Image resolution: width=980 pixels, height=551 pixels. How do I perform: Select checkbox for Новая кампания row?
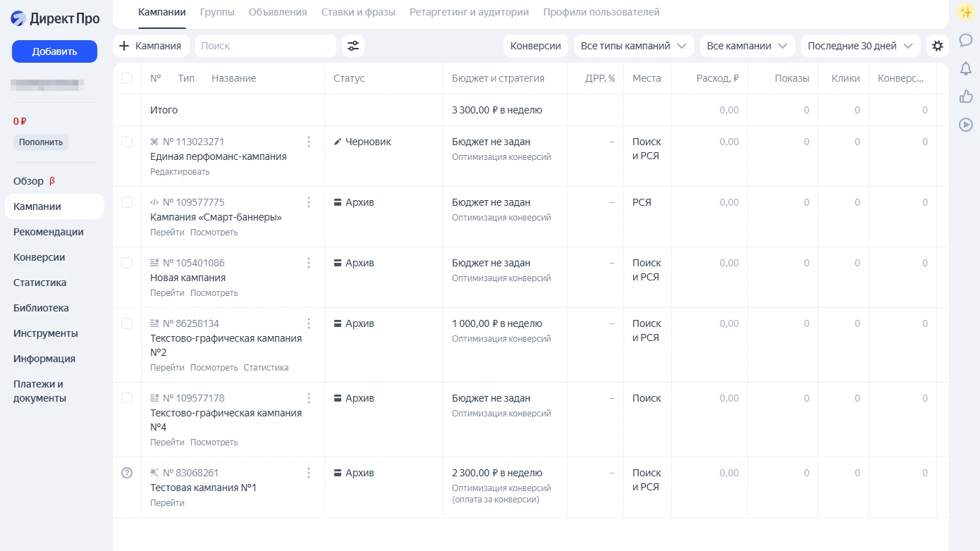tap(127, 263)
